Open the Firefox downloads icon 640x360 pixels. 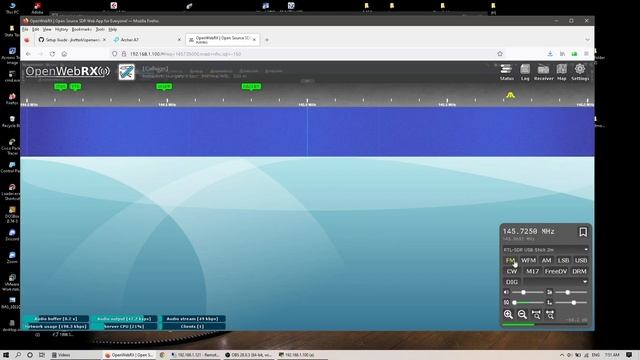550,54
